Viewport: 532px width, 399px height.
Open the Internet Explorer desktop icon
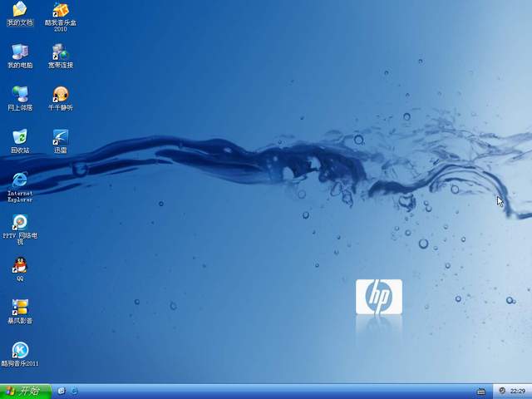coord(19,180)
